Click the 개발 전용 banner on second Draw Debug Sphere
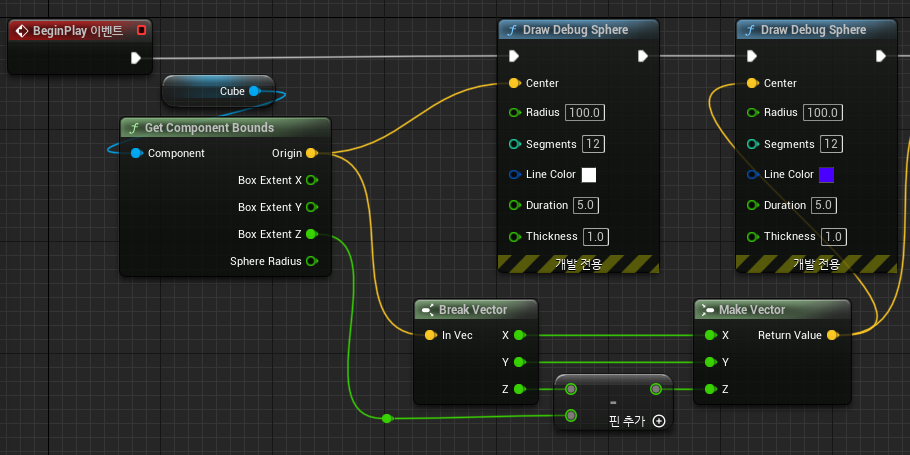The height and width of the screenshot is (455, 910). pos(817,264)
